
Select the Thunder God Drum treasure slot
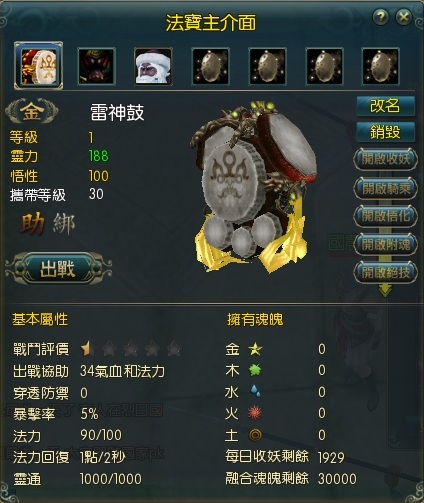pos(38,66)
